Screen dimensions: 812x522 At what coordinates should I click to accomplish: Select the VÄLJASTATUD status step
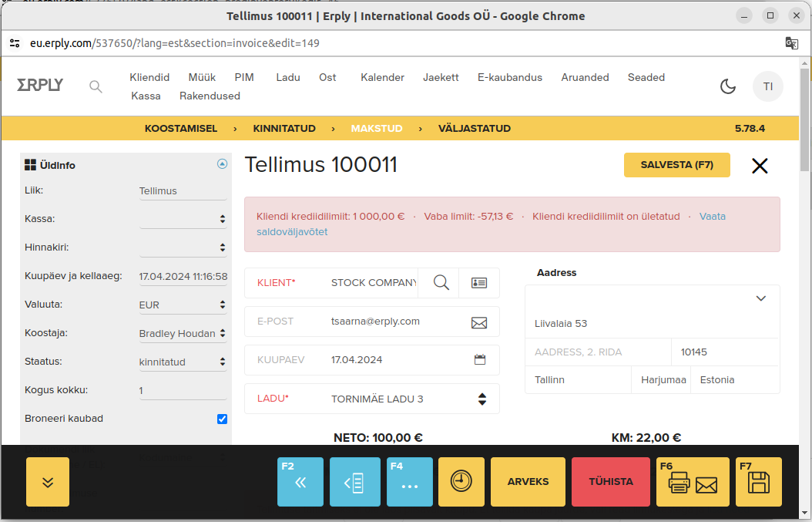[x=475, y=129]
